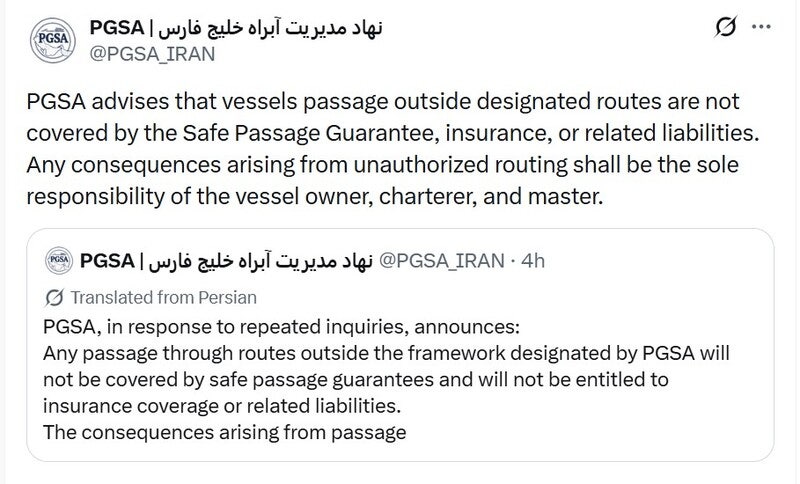
Task: Click the translation icon next to Translated from Persian
Action: coord(54,297)
